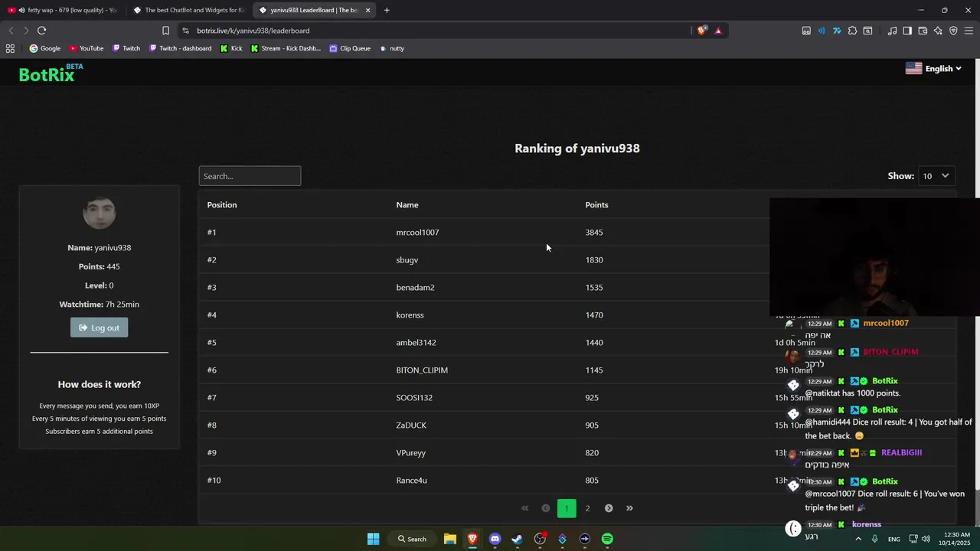Screen dimensions: 980x551
Task: Open the Clip Queue bookmark
Action: point(350,48)
